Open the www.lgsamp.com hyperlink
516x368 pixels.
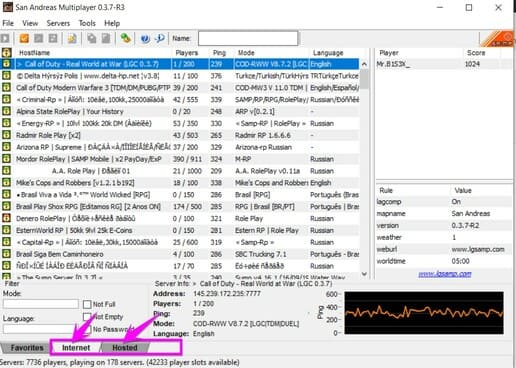pyautogui.click(x=445, y=274)
